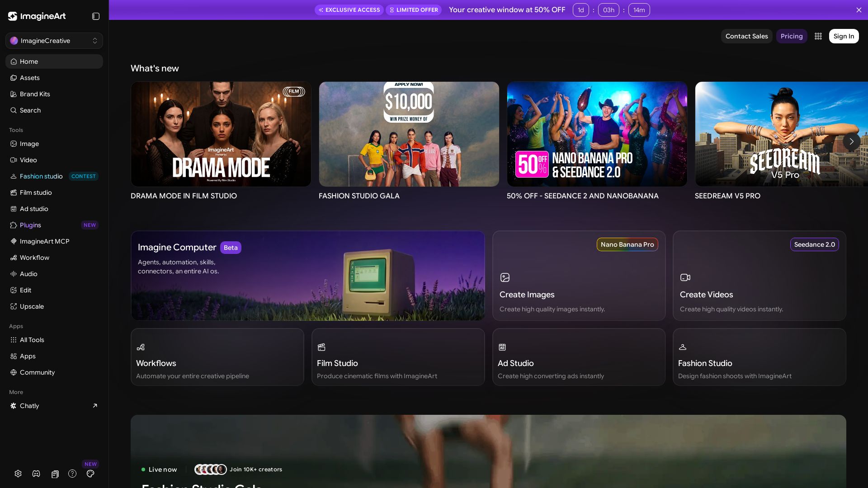
Task: Open the Workflows card
Action: click(x=217, y=357)
